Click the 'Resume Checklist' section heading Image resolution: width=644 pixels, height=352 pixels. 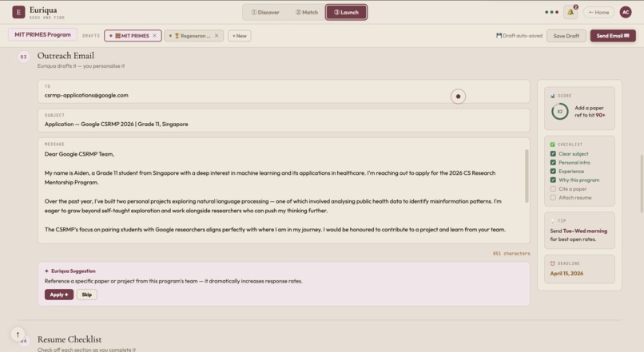point(70,339)
